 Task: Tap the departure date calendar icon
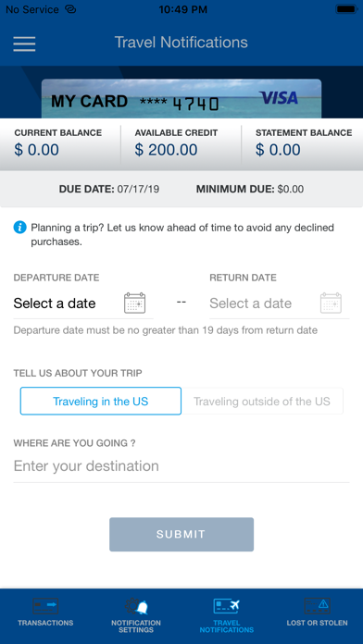coord(135,303)
